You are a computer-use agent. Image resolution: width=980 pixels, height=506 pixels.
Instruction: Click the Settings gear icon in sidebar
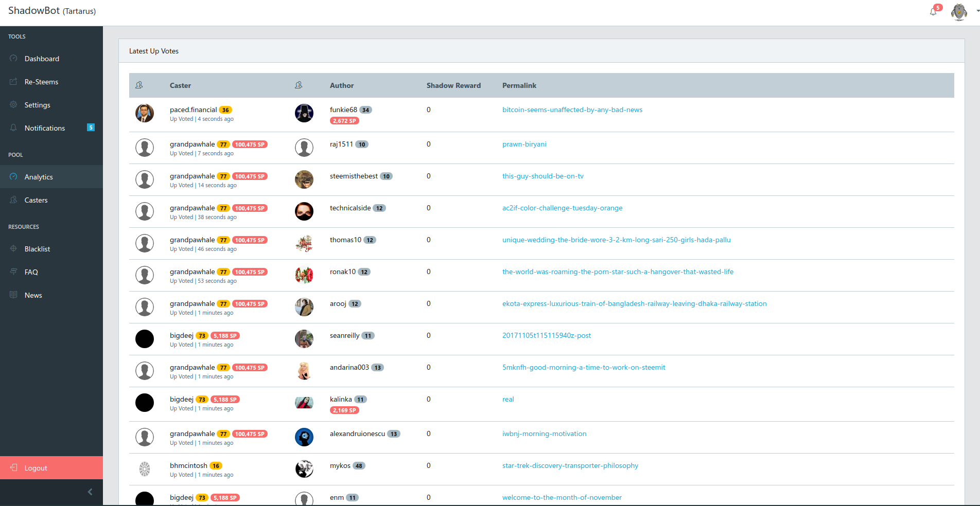click(13, 105)
